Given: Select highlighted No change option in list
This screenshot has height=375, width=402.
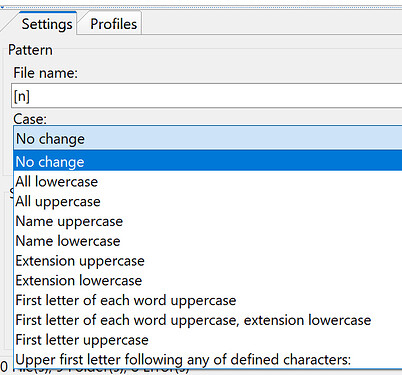Looking at the screenshot, I should pyautogui.click(x=208, y=161).
